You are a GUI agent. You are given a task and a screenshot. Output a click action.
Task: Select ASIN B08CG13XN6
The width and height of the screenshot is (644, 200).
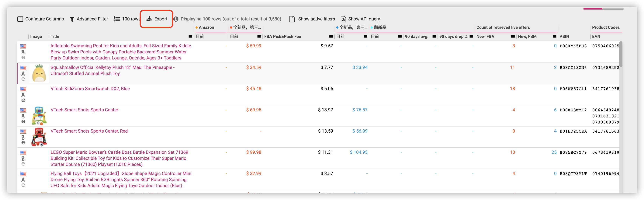(x=573, y=68)
